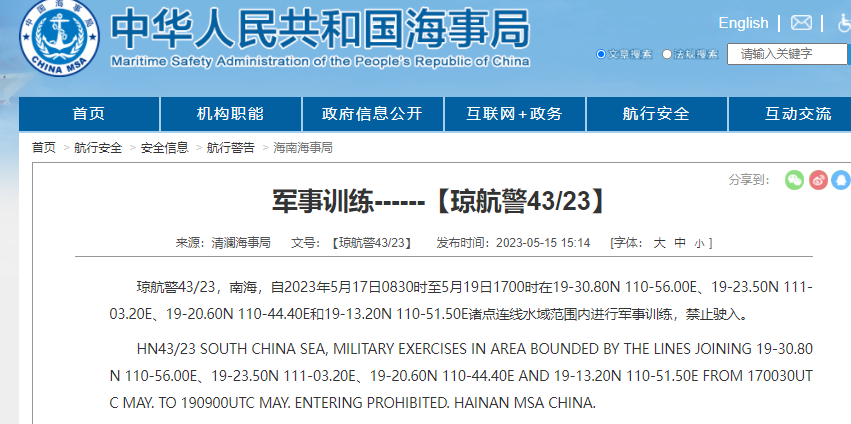Open 机构职能 navigation menu
Viewport: 851px width, 424px height.
click(x=230, y=114)
